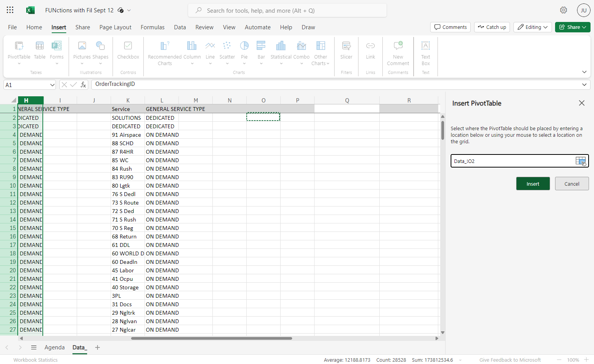Open the file name dropdown chevron
594x364 pixels.
pos(129,10)
